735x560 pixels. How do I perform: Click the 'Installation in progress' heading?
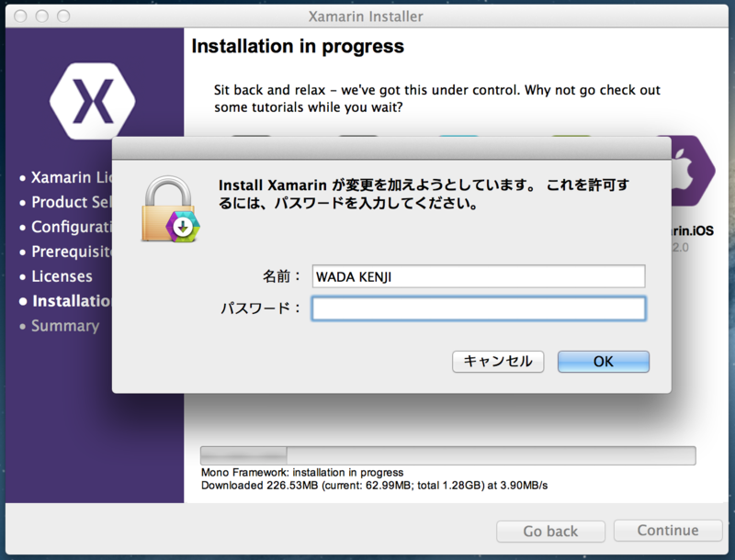(x=298, y=46)
